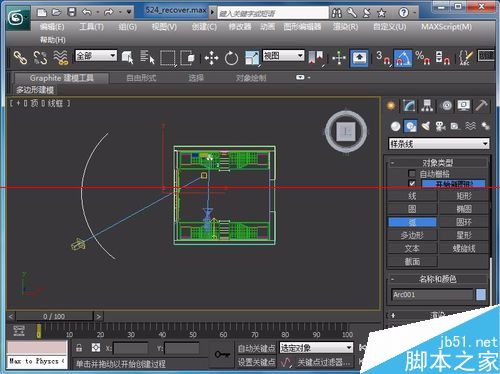This screenshot has height=374, width=500.
Task: Click the Open File folder icon
Action: coord(57,13)
